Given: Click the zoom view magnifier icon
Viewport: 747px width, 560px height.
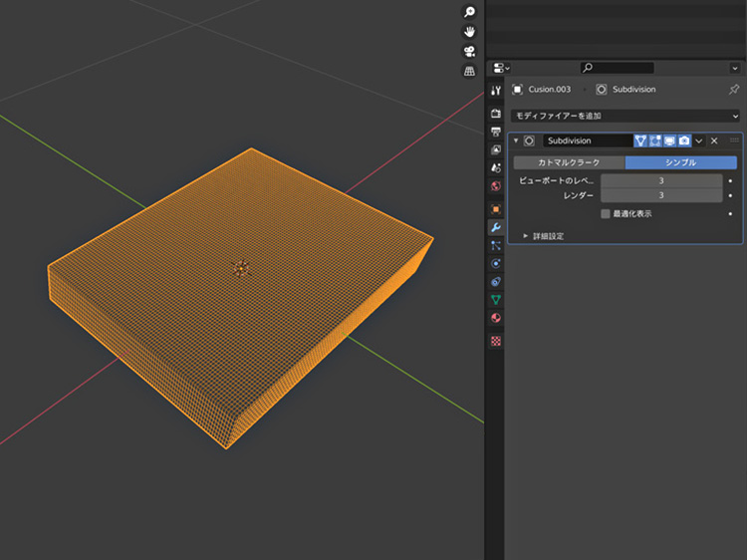Looking at the screenshot, I should (x=469, y=12).
